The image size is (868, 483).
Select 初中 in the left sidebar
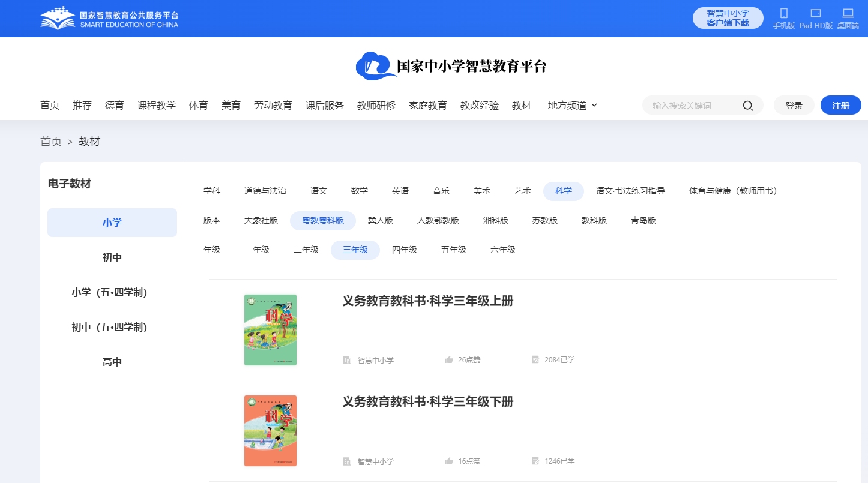pos(112,257)
